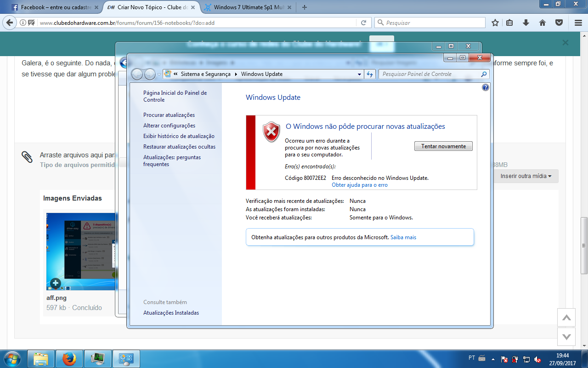Click the Firefox back arrow button
Image resolution: width=588 pixels, height=368 pixels.
click(x=10, y=23)
